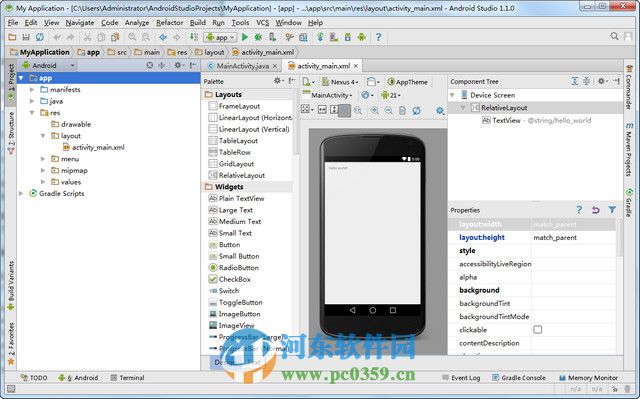Open the Nexus 4 device dropdown
Viewport: 640px width, 399px height.
(340, 82)
